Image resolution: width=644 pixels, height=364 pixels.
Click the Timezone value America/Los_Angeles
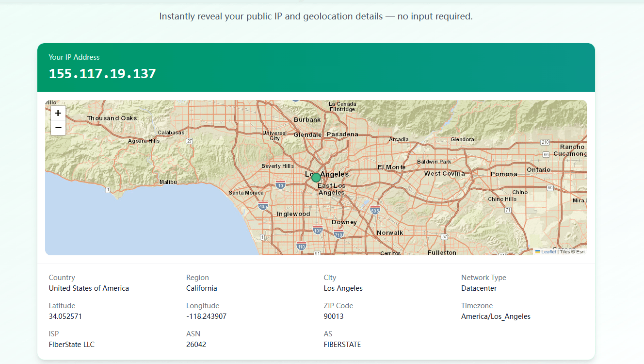click(x=496, y=316)
